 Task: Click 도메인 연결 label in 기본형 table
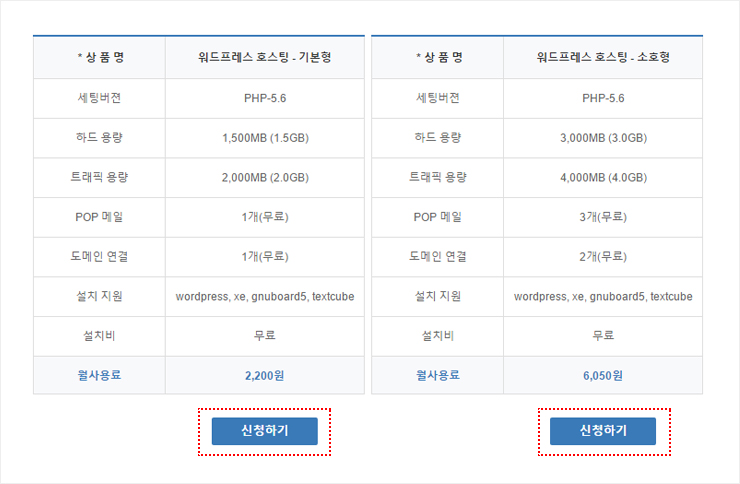[100, 257]
